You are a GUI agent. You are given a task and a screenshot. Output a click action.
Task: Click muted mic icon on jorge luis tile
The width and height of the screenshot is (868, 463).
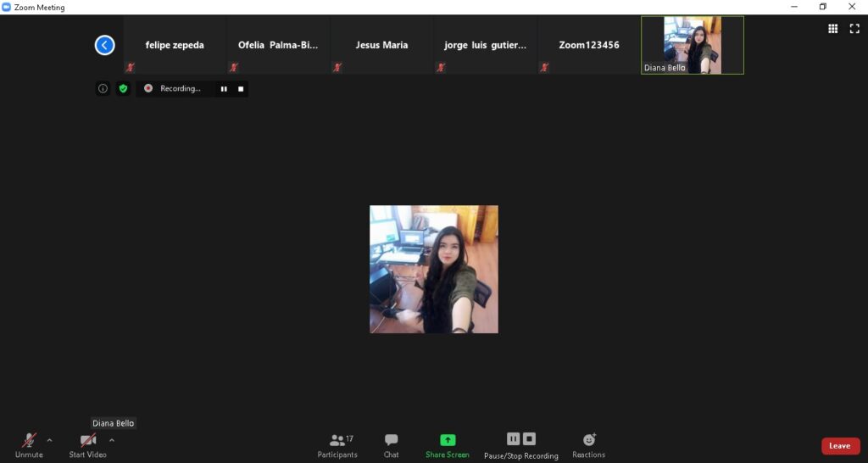pyautogui.click(x=441, y=68)
